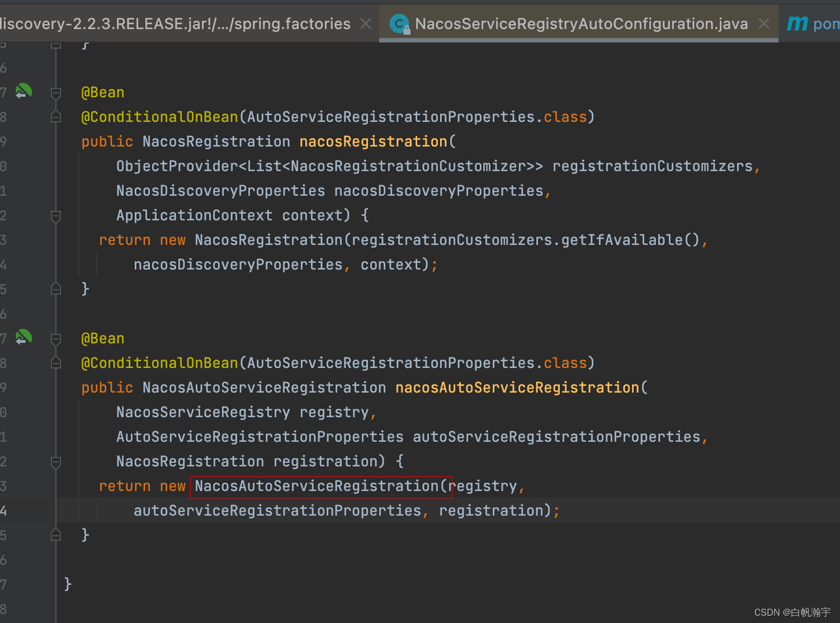This screenshot has height=623, width=840.
Task: Click the Maven m icon on the pom tab
Action: 797,23
